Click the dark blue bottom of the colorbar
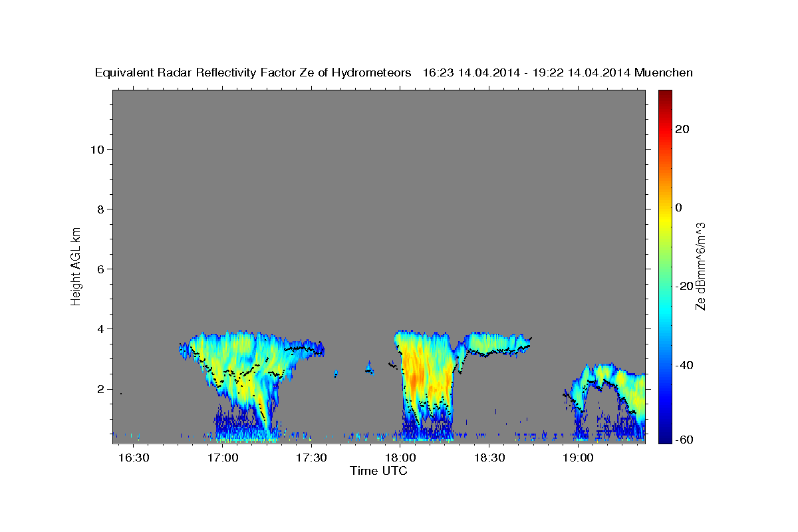Image resolution: width=798 pixels, height=532 pixels. 664,437
